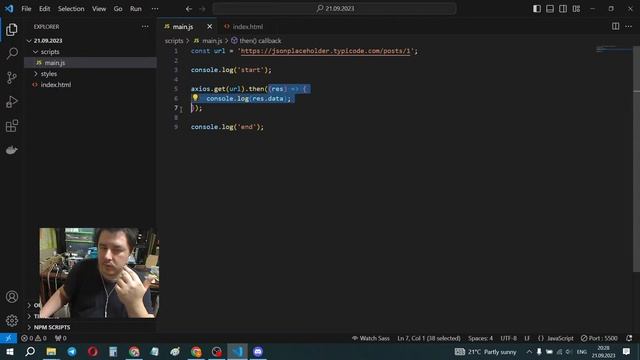Open Source Control view
Screen dimensions: 640x360
point(12,78)
